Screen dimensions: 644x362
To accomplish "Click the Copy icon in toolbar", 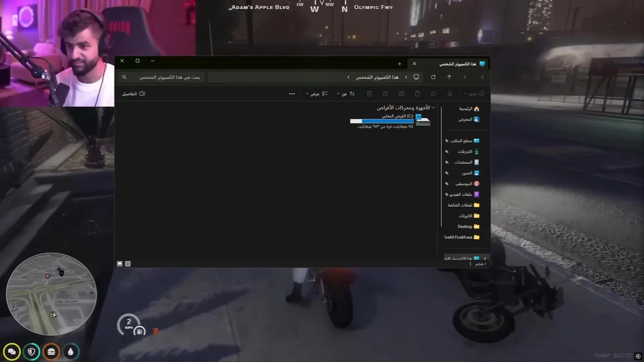I will [434, 94].
